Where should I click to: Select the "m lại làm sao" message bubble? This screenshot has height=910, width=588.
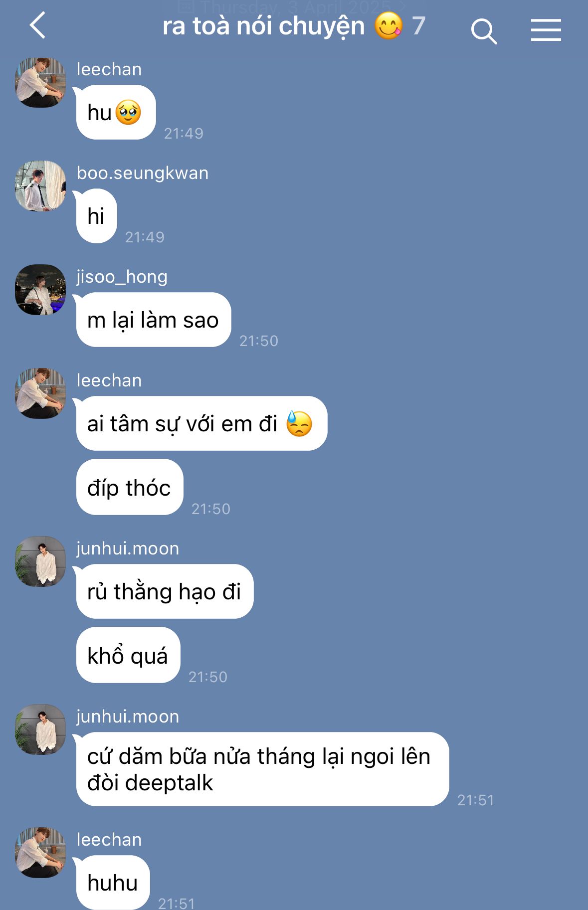pos(153,320)
